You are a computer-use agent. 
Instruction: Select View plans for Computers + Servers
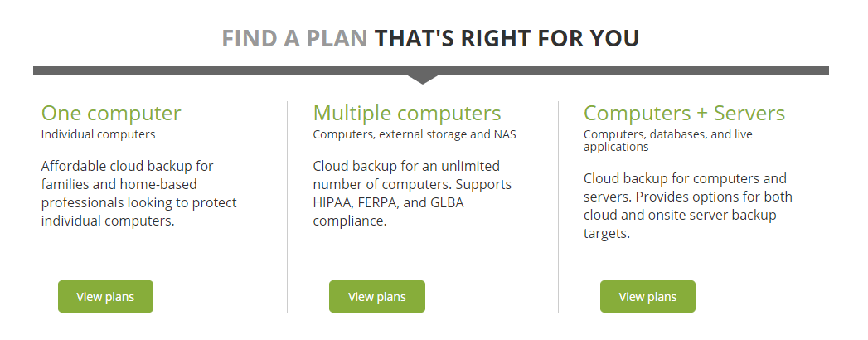pos(647,296)
